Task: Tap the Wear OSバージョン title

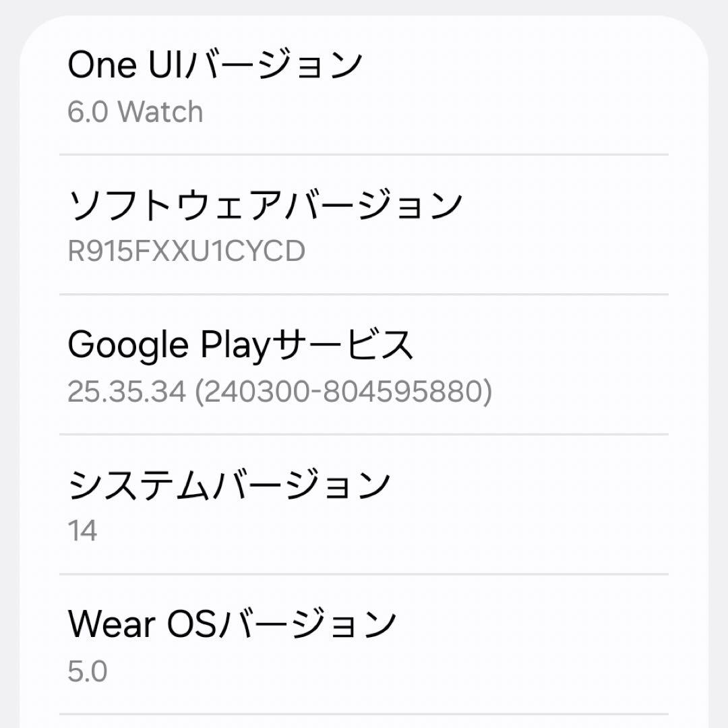Action: 232,625
